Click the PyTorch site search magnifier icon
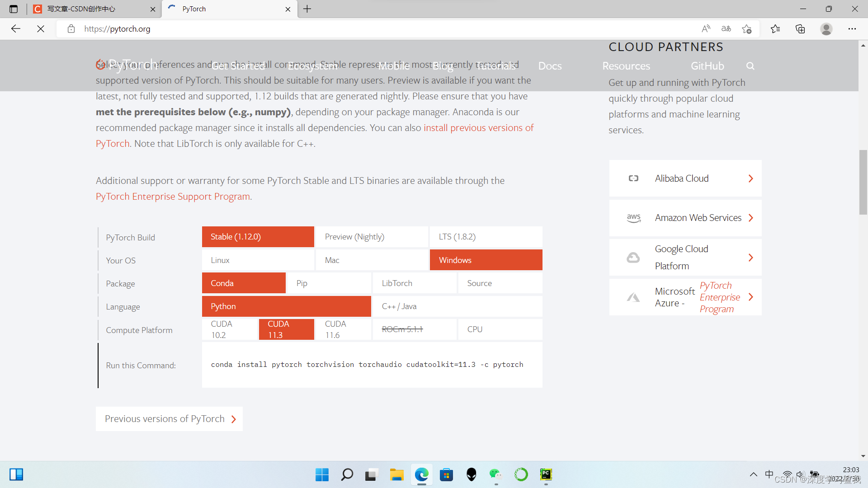Viewport: 868px width, 488px height. [750, 66]
